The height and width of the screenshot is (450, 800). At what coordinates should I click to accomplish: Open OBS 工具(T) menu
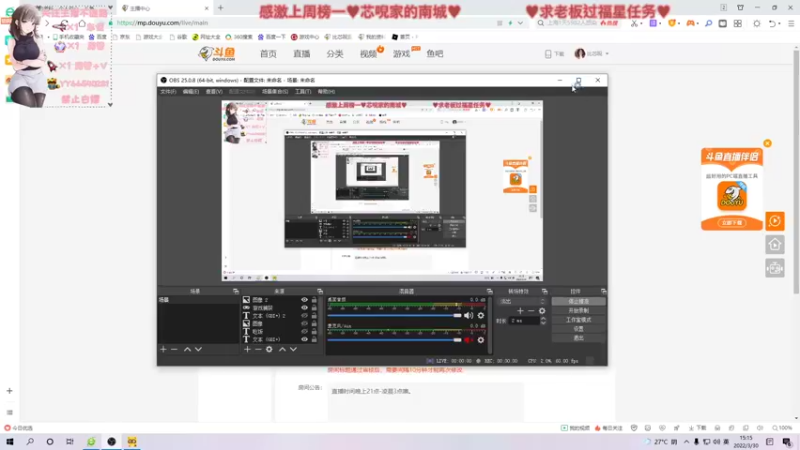pyautogui.click(x=303, y=92)
